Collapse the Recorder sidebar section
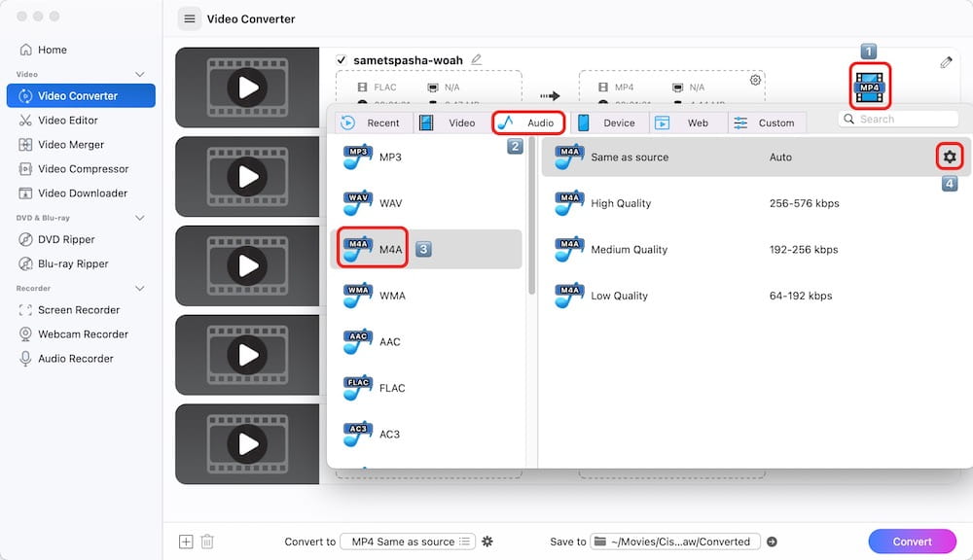Image resolution: width=973 pixels, height=560 pixels. click(x=139, y=289)
